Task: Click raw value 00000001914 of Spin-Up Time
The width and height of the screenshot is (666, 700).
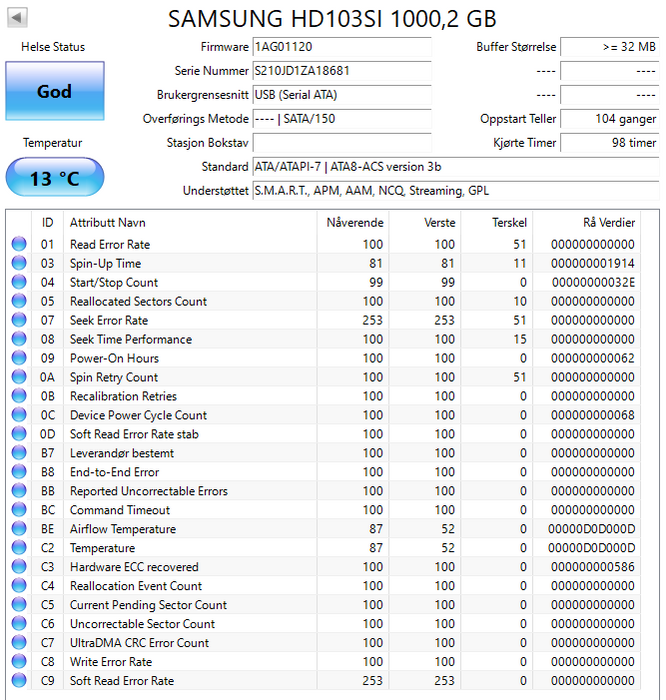Action: (x=593, y=263)
